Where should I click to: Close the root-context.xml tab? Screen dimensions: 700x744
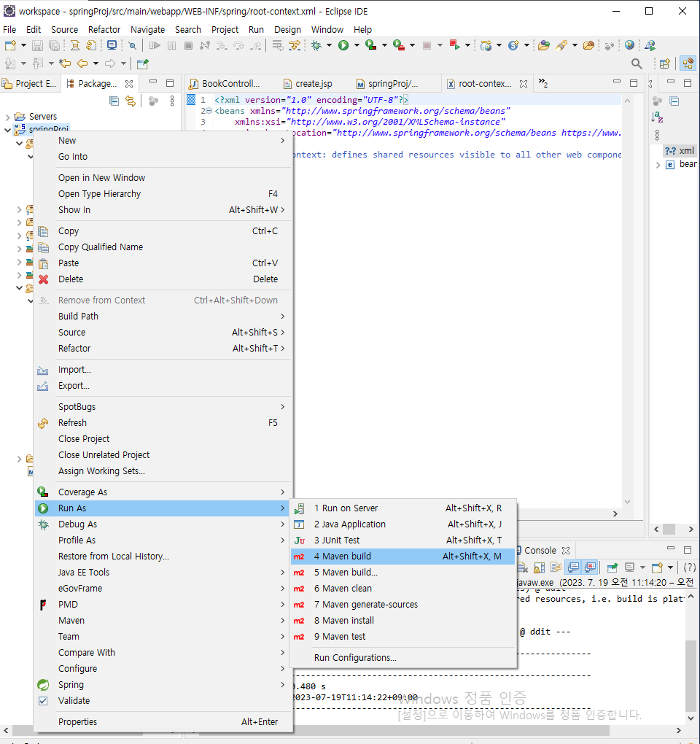pos(523,84)
